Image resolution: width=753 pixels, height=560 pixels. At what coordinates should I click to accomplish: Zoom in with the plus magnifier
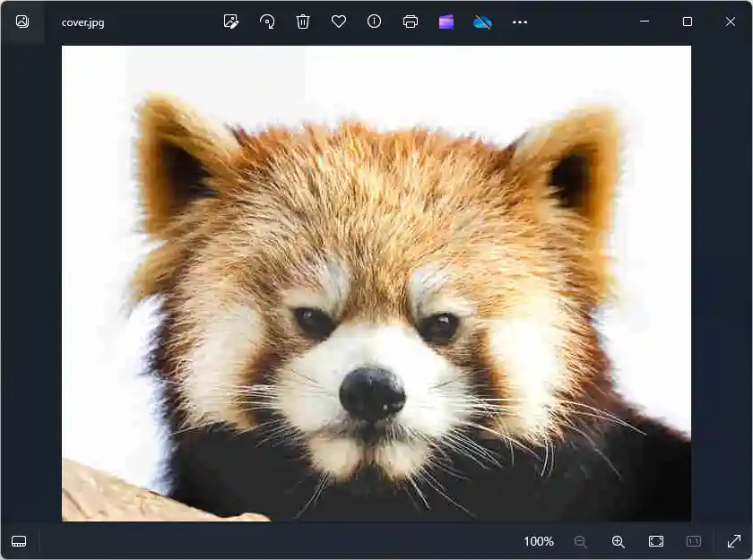(x=618, y=541)
